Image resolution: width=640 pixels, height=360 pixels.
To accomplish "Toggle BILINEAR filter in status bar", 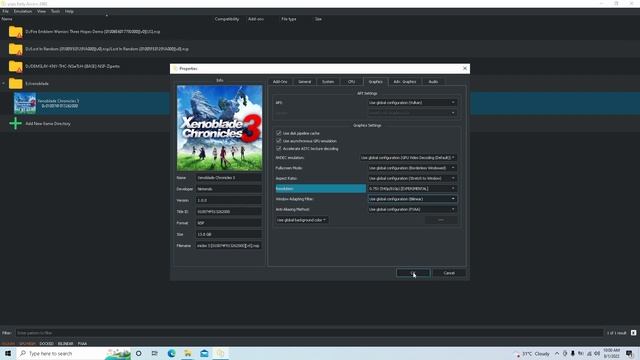I will coord(65,344).
